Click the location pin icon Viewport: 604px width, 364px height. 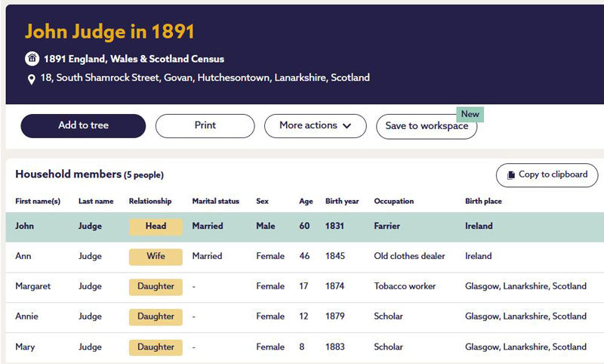tap(32, 79)
